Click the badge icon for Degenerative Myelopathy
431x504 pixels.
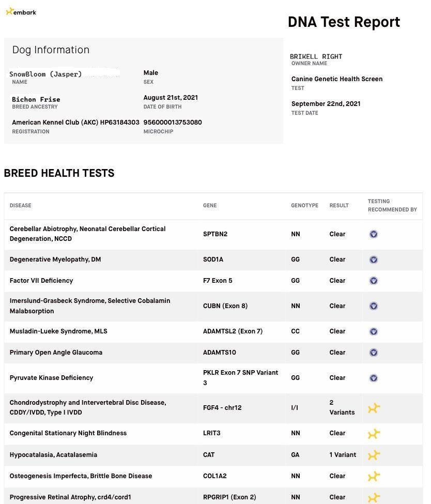[x=374, y=259]
